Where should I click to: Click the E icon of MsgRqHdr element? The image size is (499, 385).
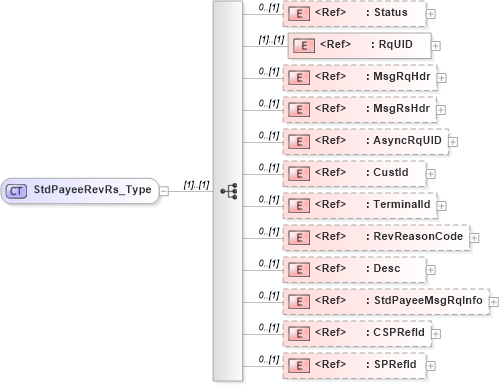point(299,78)
